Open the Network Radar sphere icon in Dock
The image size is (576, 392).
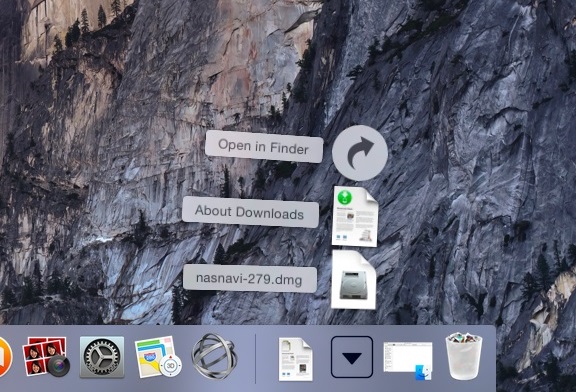pos(214,356)
